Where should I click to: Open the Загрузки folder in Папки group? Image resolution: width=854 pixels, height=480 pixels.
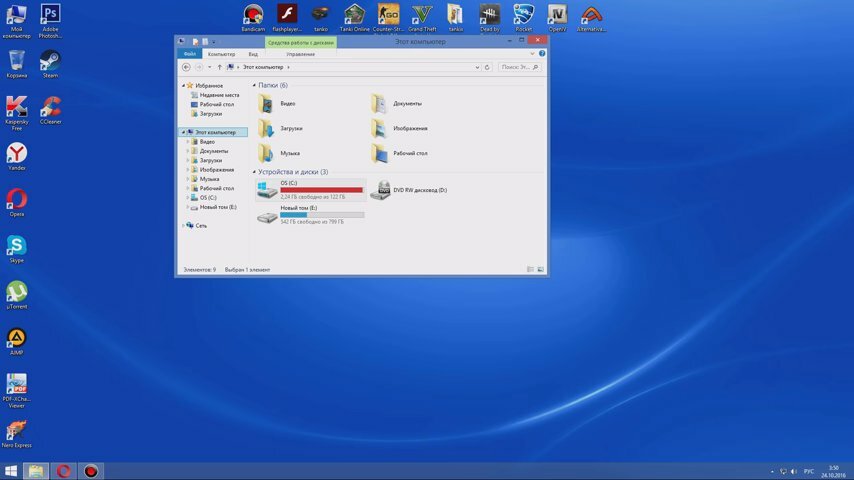280,129
